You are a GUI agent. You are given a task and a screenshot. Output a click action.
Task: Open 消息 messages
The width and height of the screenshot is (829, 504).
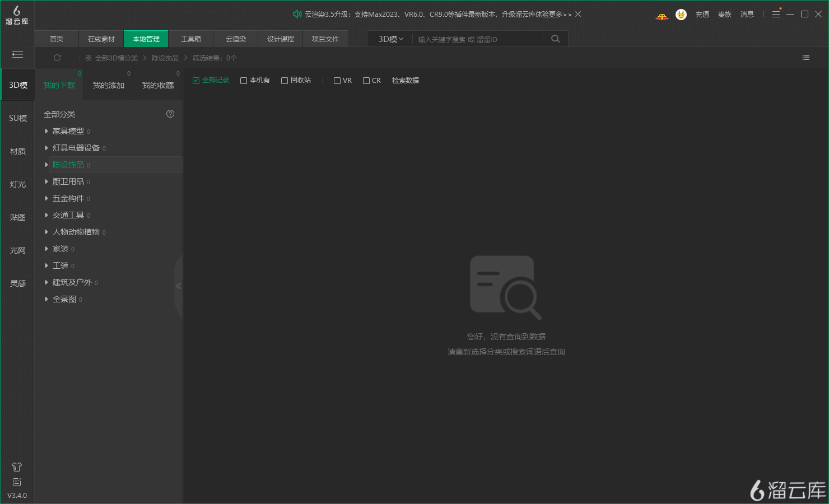[x=747, y=15]
